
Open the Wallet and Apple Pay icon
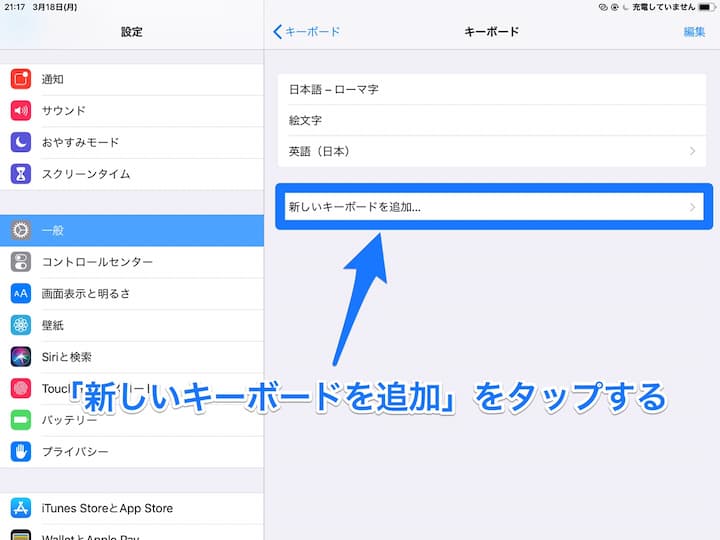(21, 535)
